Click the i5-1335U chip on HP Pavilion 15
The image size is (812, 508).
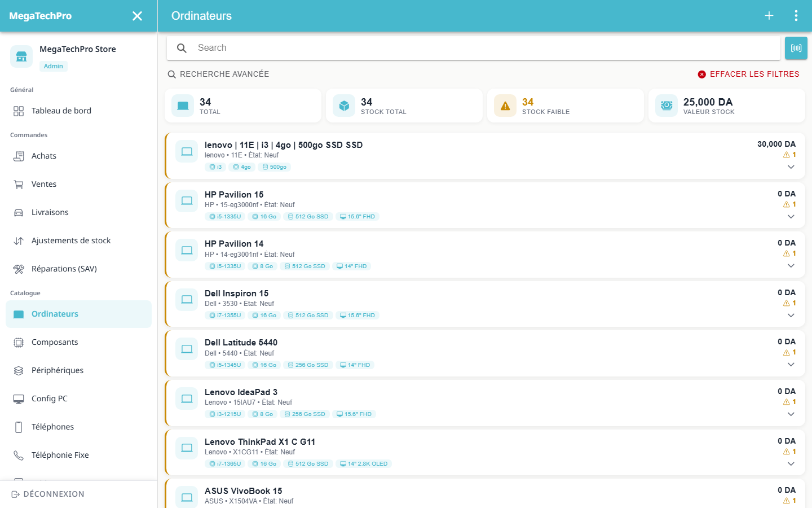click(x=225, y=217)
